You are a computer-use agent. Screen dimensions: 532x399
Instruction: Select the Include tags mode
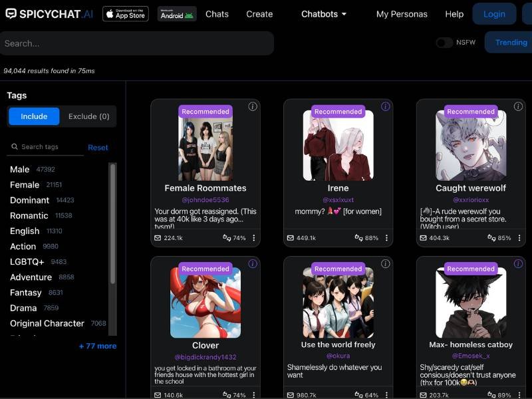point(34,116)
